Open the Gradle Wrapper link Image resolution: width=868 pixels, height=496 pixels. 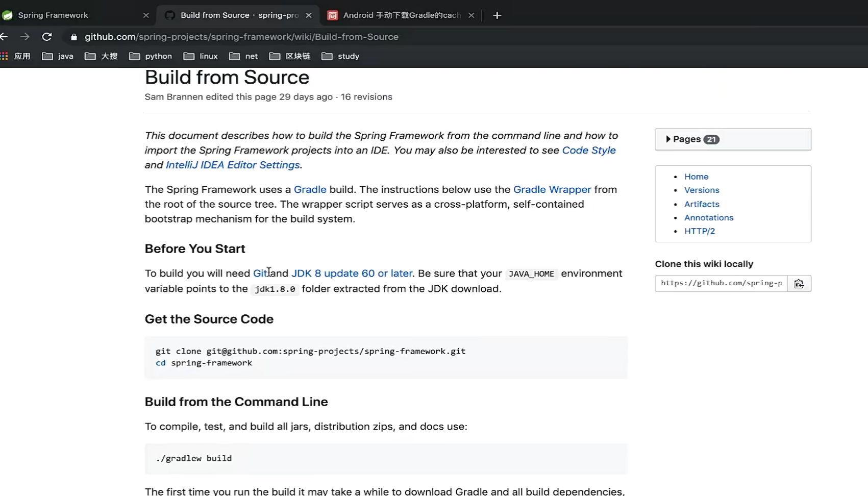tap(552, 189)
